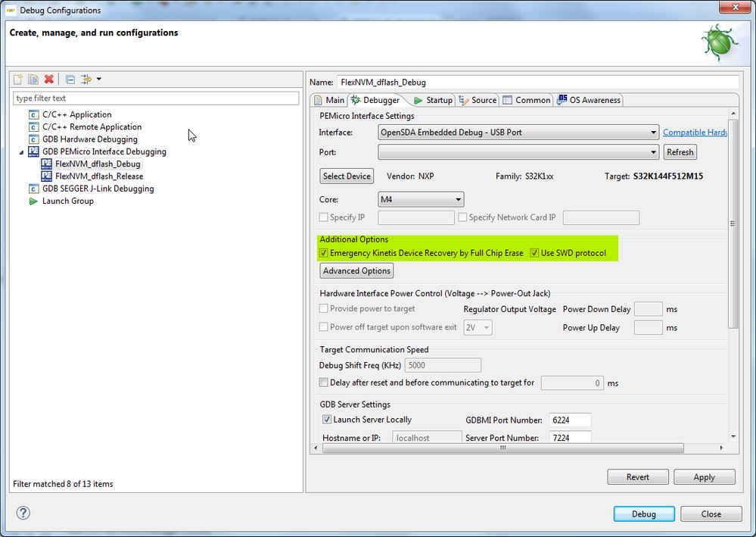
Task: Click the Filter launch configurations icon
Action: (86, 79)
